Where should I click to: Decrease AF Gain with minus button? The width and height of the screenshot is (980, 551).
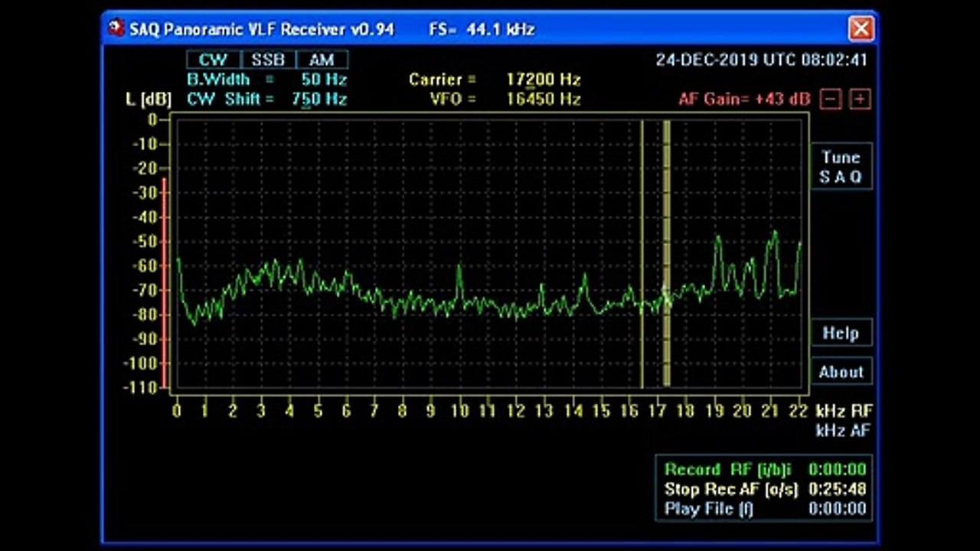tap(831, 99)
